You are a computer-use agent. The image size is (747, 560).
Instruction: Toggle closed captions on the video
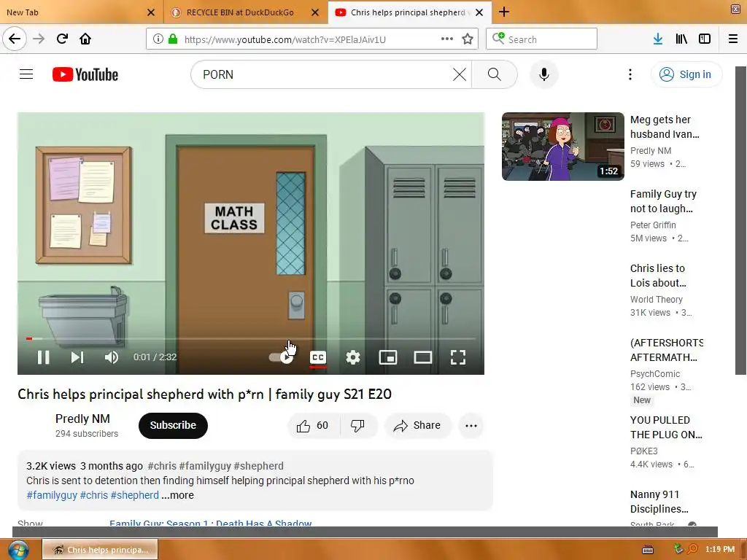[x=318, y=357]
